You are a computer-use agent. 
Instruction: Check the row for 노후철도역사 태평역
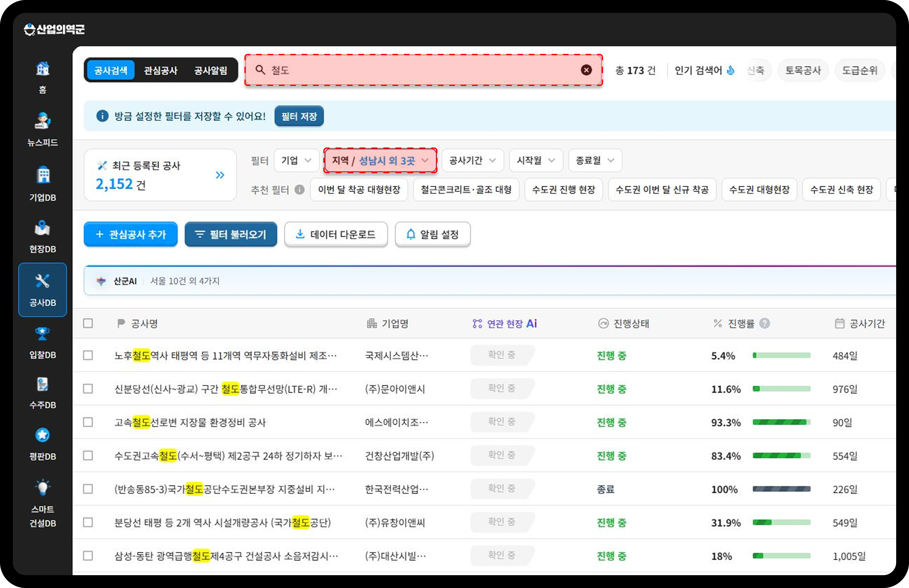coord(88,356)
